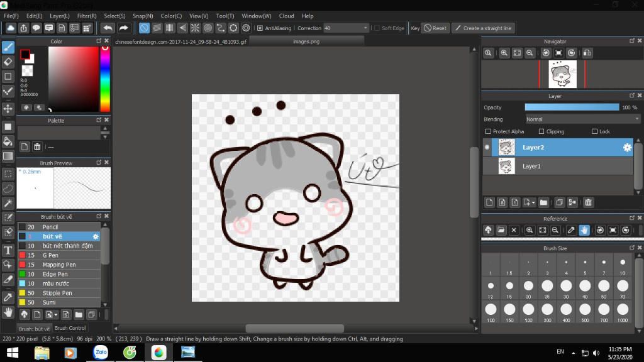
Task: Open the Filter menu
Action: [87, 16]
